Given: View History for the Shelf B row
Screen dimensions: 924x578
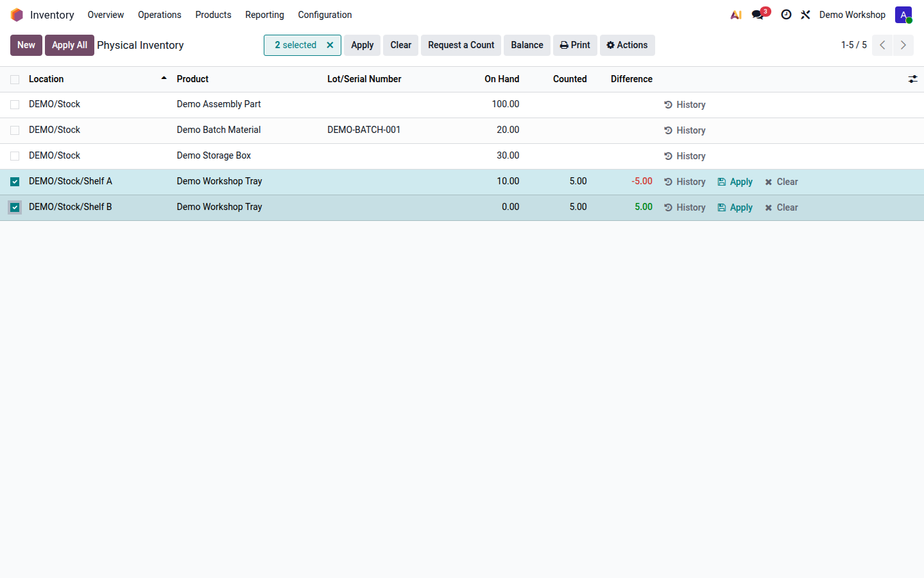Looking at the screenshot, I should tap(685, 207).
